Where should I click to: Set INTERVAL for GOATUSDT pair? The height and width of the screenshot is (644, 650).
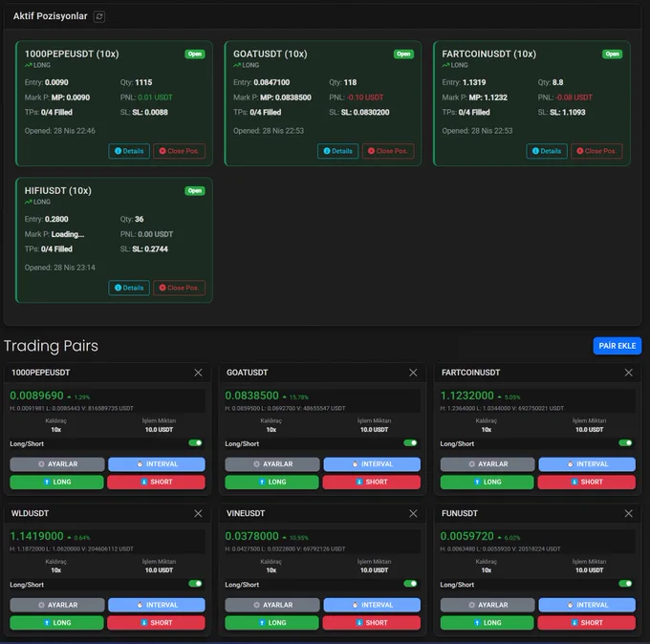click(x=372, y=464)
